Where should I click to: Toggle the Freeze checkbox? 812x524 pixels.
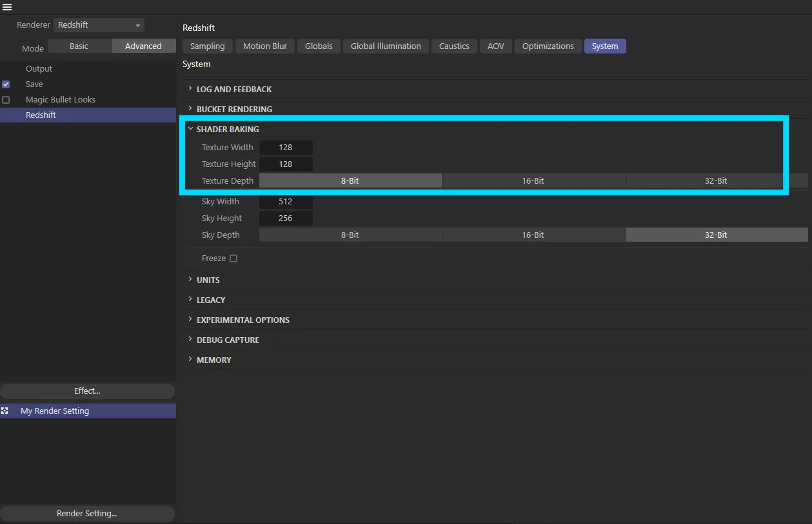click(x=233, y=258)
